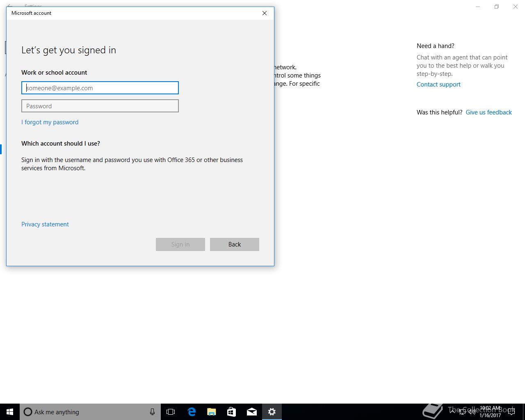The width and height of the screenshot is (525, 420).
Task: Minimize the Settings window
Action: tap(478, 7)
